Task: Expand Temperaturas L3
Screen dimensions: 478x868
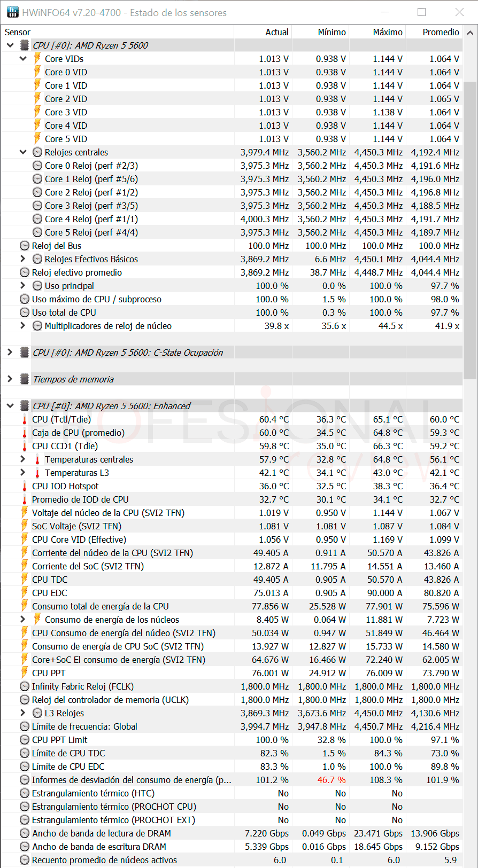Action: pos(23,473)
